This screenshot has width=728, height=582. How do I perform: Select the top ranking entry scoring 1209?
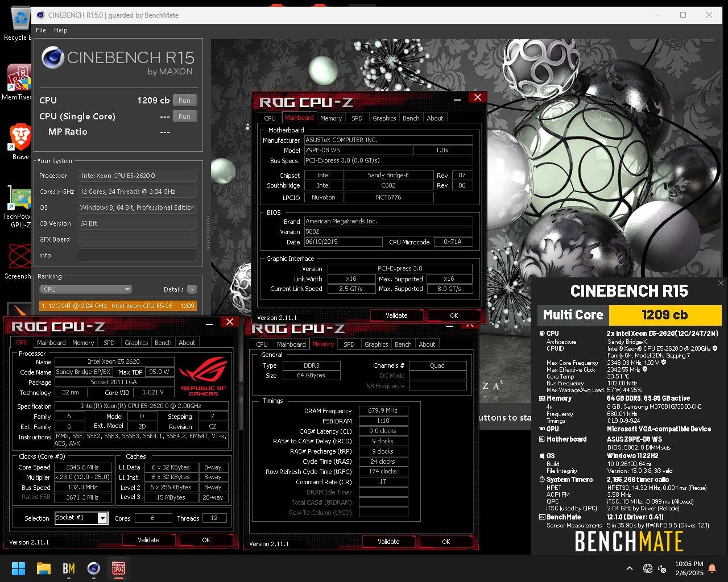coord(118,306)
